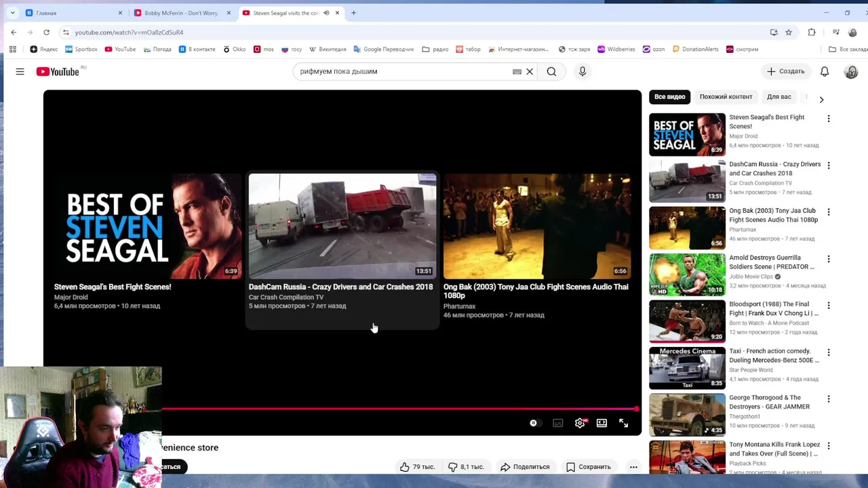Close the Bobby McFerrin tab
Viewport: 868px width, 488px height.
229,13
